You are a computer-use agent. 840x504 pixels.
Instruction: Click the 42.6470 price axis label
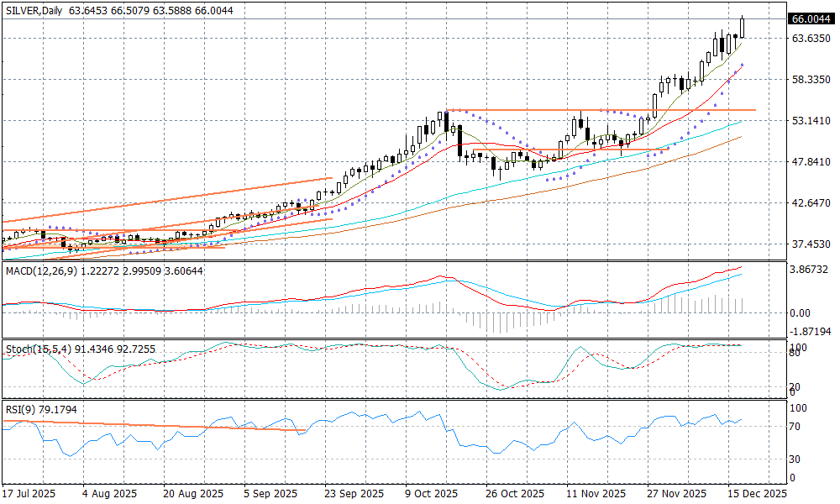(811, 203)
